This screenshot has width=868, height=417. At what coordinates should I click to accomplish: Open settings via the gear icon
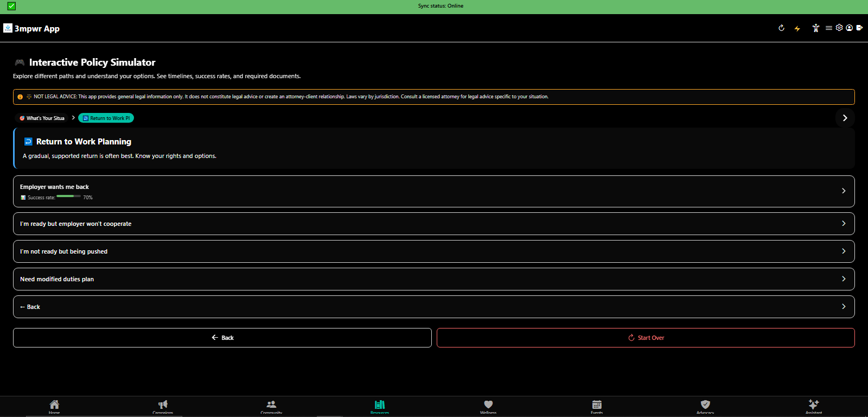click(x=839, y=28)
